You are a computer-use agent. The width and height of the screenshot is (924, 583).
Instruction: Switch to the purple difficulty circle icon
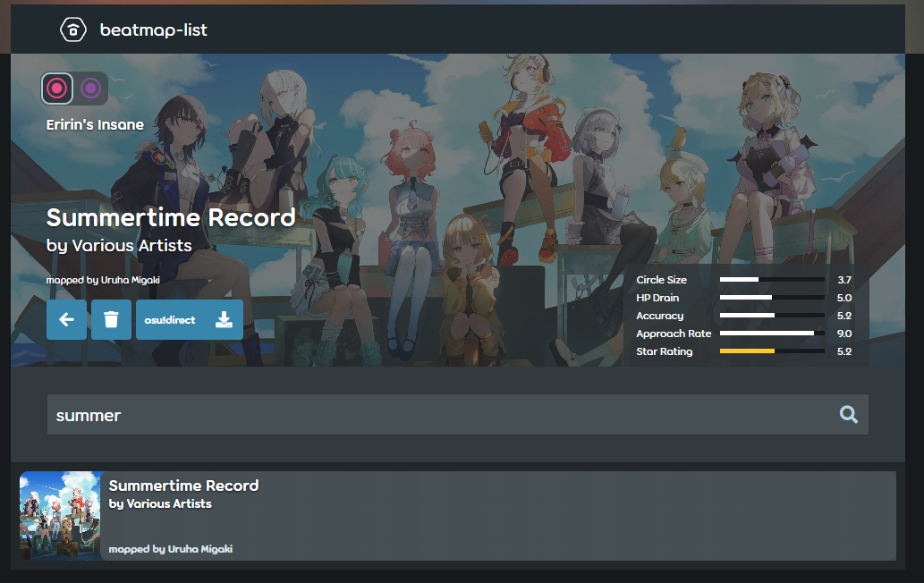(x=90, y=88)
